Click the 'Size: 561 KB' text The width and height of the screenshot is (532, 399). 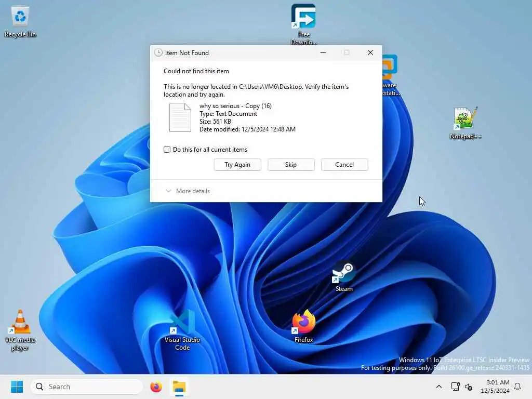tap(215, 122)
